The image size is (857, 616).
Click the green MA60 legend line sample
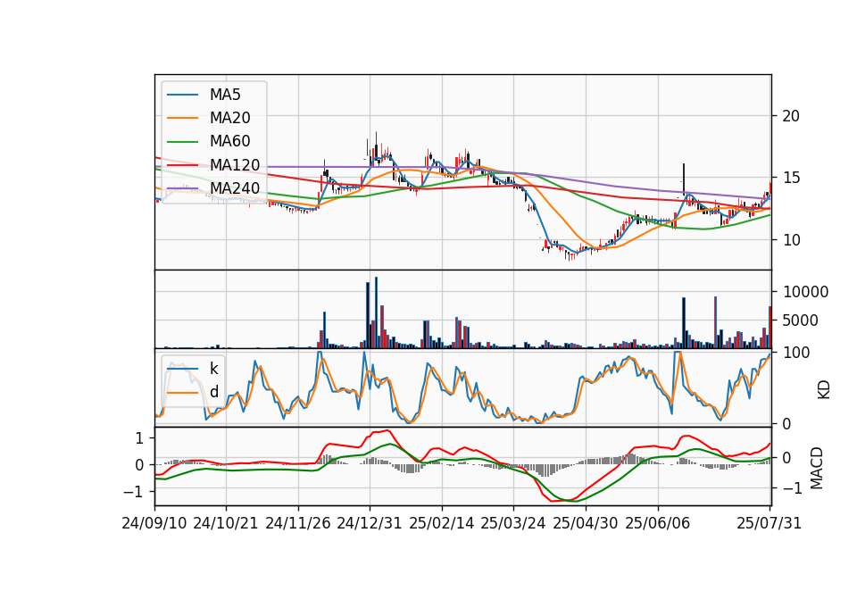pyautogui.click(x=182, y=142)
